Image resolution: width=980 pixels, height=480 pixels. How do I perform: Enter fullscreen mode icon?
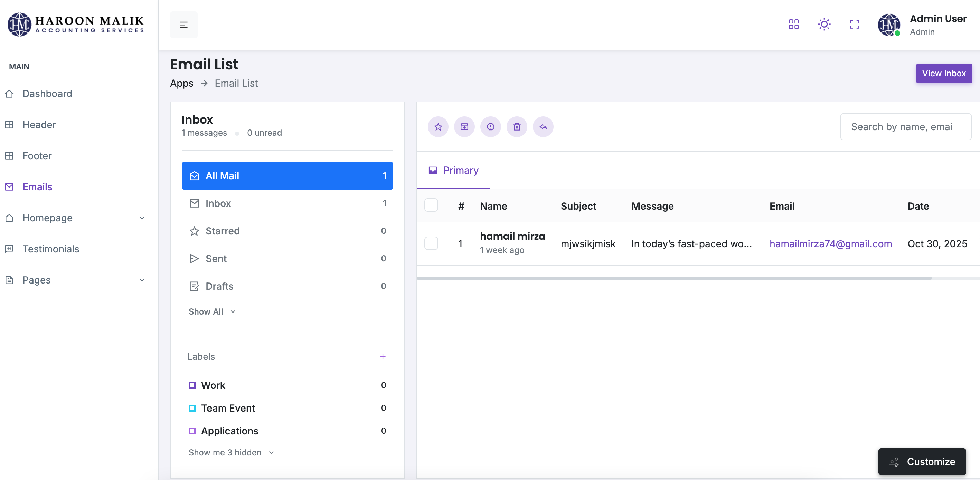855,24
